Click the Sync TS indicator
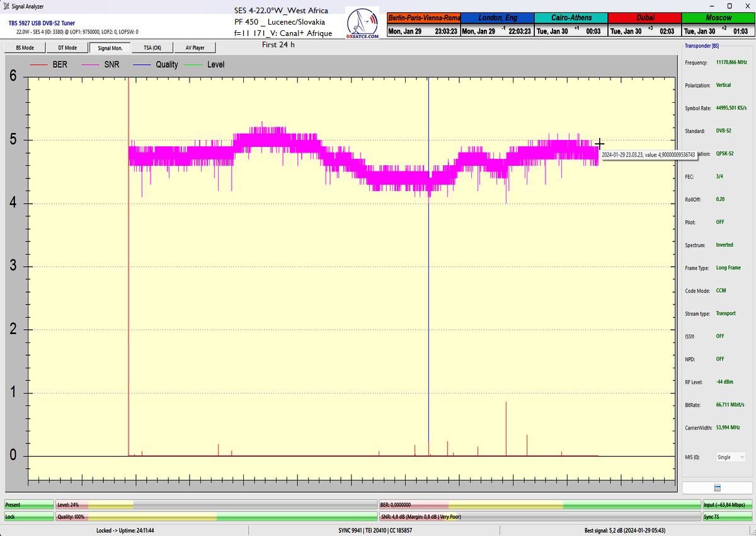The width and height of the screenshot is (756, 536). [x=727, y=516]
